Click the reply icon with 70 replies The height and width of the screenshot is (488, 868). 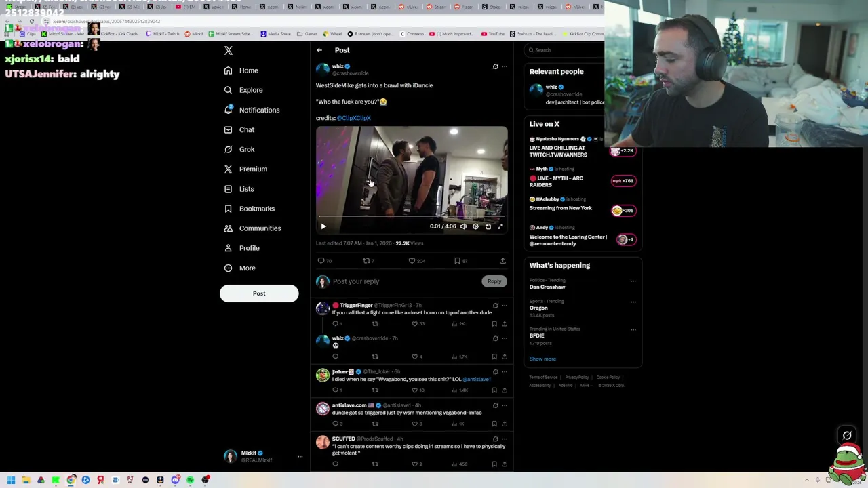(324, 261)
